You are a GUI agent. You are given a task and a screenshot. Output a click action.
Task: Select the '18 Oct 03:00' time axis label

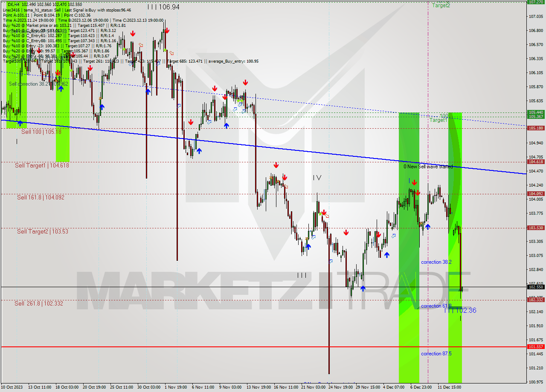coord(67,387)
